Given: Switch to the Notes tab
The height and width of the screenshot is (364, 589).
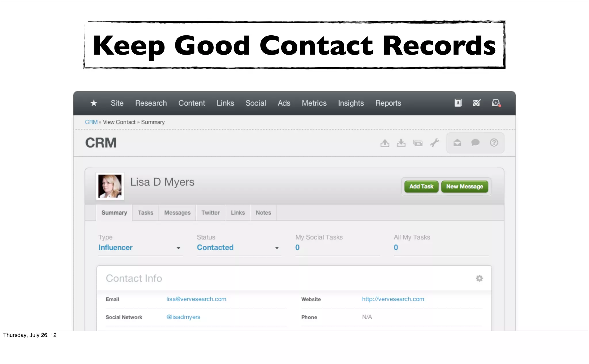Looking at the screenshot, I should pyautogui.click(x=263, y=213).
